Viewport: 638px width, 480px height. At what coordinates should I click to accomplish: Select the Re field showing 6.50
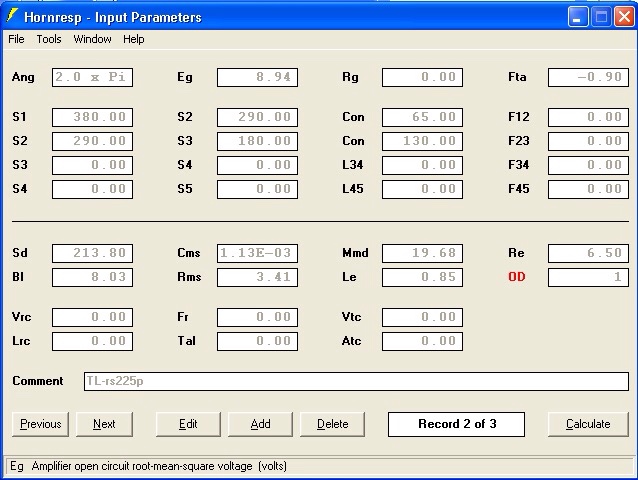pos(588,253)
